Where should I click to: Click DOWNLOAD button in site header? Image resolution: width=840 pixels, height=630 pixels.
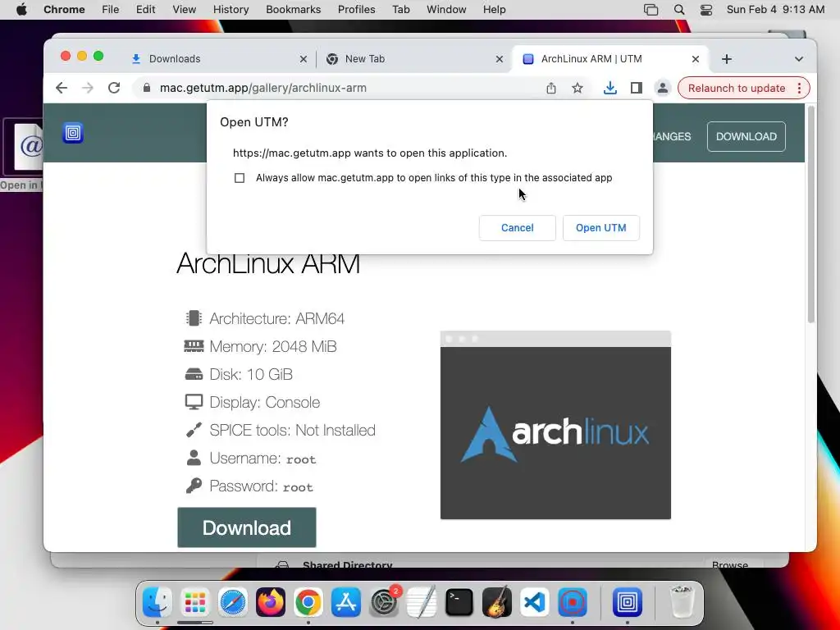746,137
